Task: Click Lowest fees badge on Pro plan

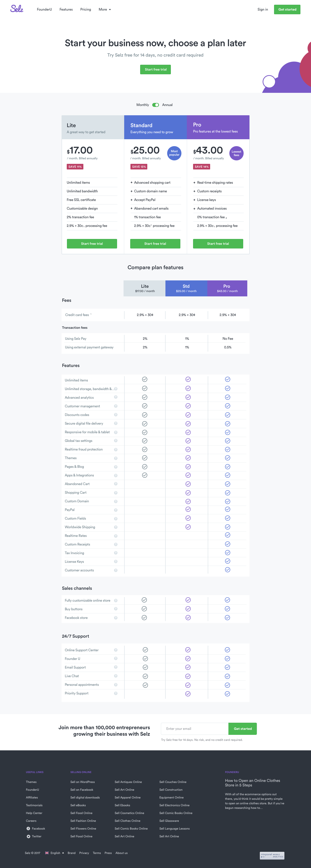Action: tap(236, 153)
